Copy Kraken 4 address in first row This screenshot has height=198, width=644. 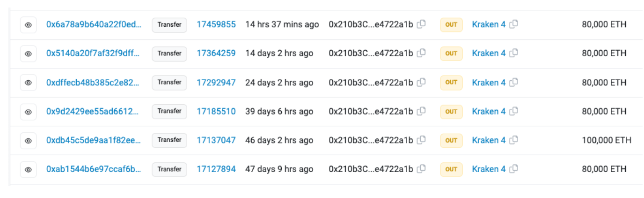click(x=513, y=24)
